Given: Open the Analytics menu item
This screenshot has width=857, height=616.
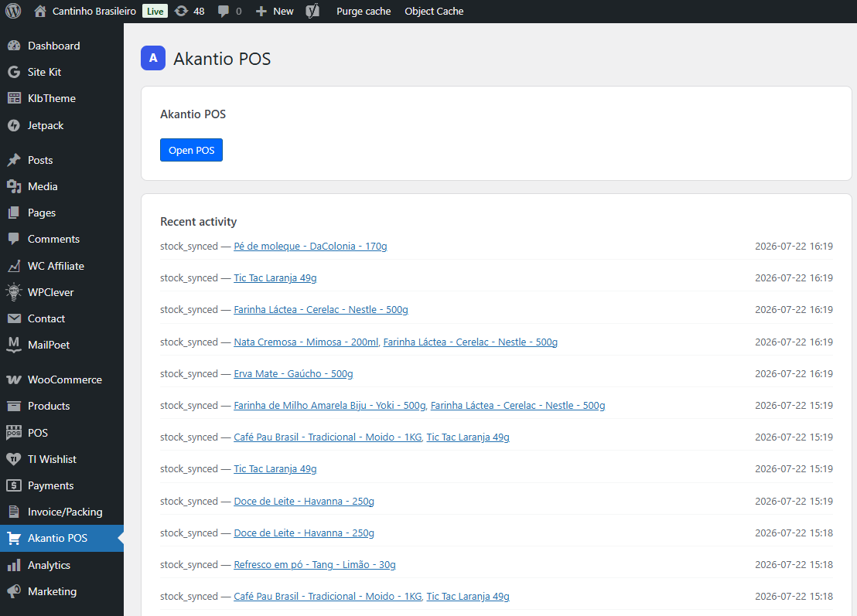Looking at the screenshot, I should (x=49, y=565).
